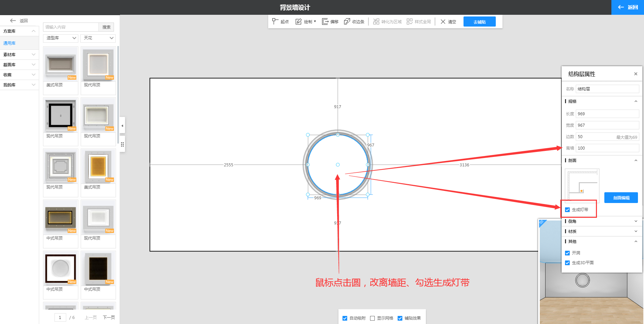Toggle the 开洞 checkbox
644x324 pixels.
567,253
